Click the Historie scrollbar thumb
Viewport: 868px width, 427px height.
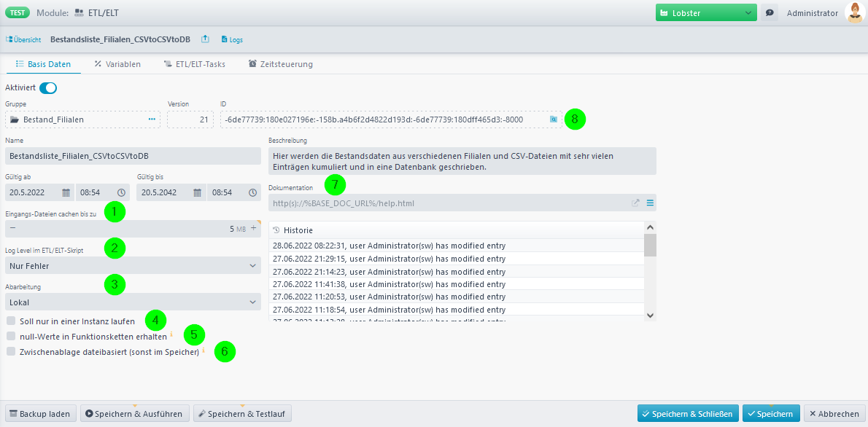[x=651, y=245]
